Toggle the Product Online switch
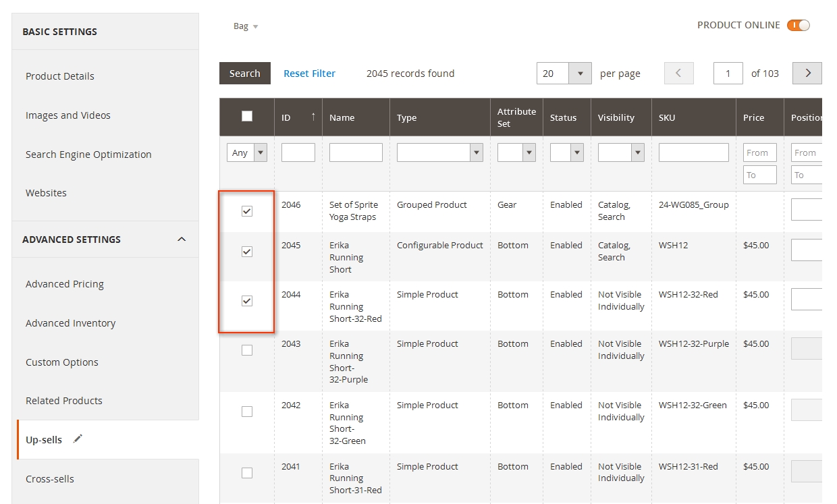This screenshot has width=837, height=504. pyautogui.click(x=797, y=24)
